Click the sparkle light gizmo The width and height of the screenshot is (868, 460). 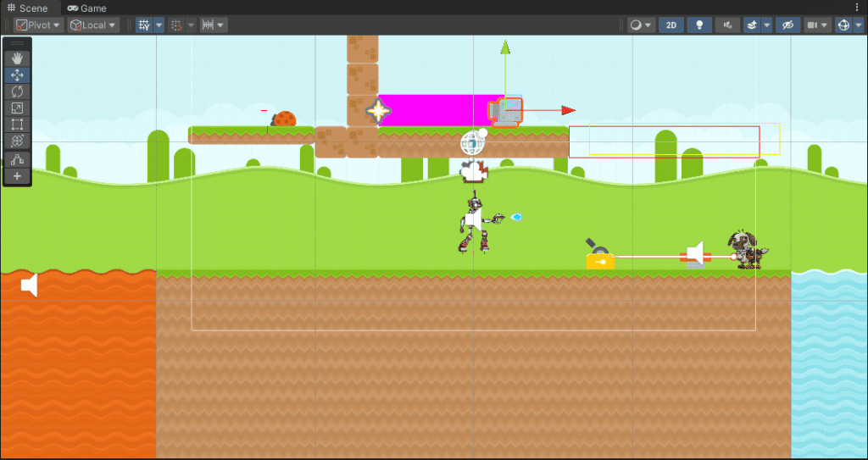point(379,111)
